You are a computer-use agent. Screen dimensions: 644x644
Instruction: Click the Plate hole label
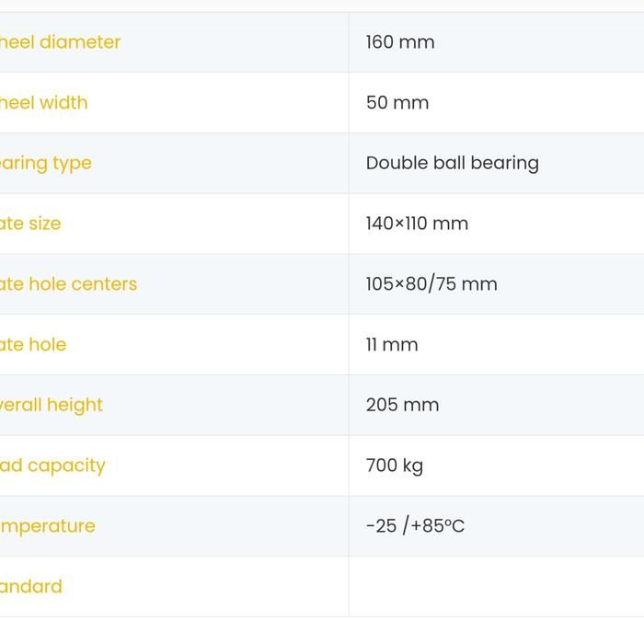(33, 345)
